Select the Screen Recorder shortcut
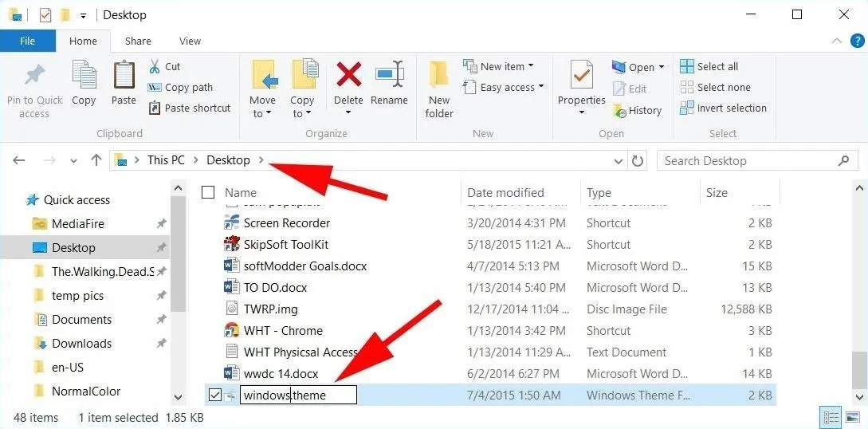The width and height of the screenshot is (868, 429). coord(287,223)
